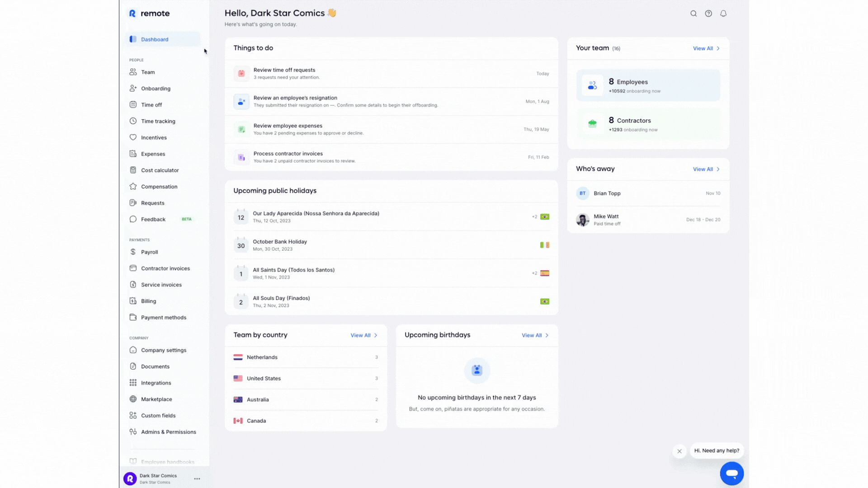
Task: Select the Canada country row
Action: coord(306,421)
